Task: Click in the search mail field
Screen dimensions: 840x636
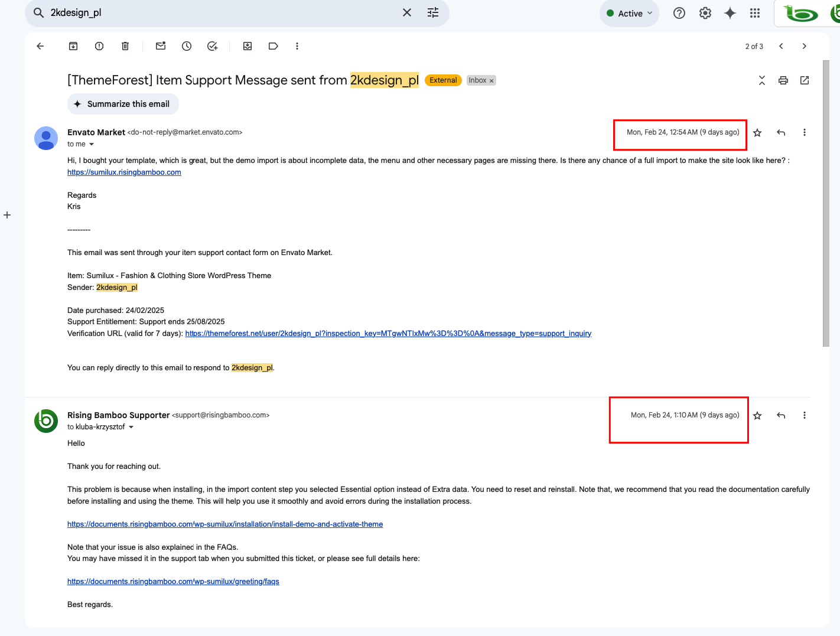Action: pyautogui.click(x=222, y=12)
